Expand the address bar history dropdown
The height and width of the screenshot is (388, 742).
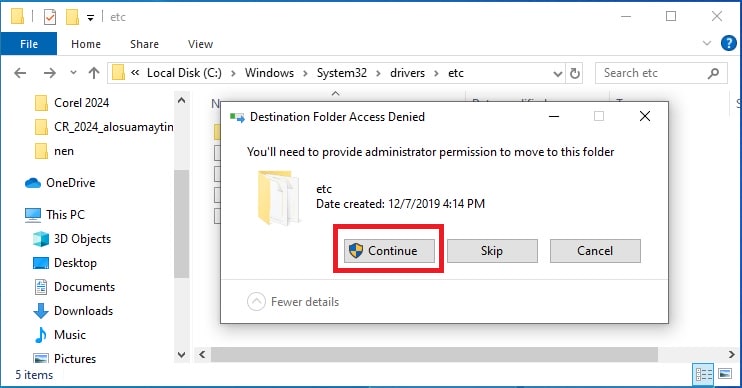coord(557,73)
